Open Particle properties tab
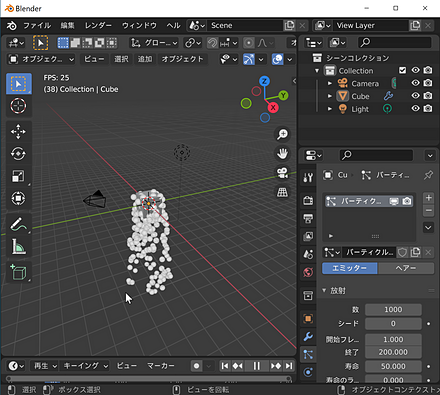The height and width of the screenshot is (395, 440). [308, 354]
